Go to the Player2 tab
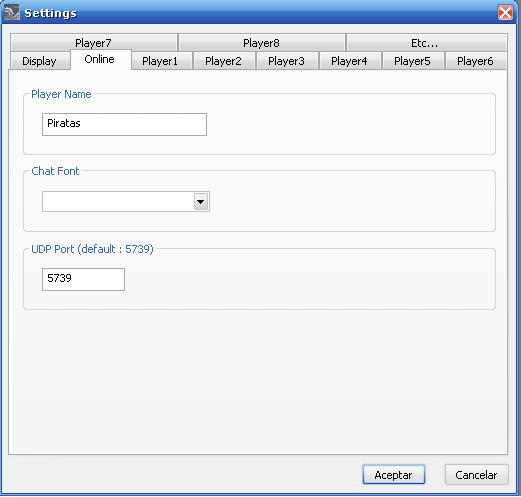 pyautogui.click(x=224, y=61)
